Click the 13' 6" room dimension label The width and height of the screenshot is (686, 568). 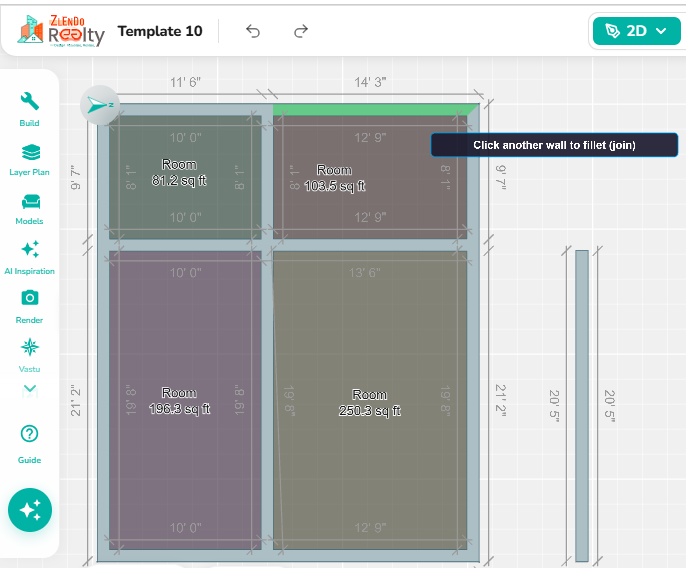[x=364, y=273]
